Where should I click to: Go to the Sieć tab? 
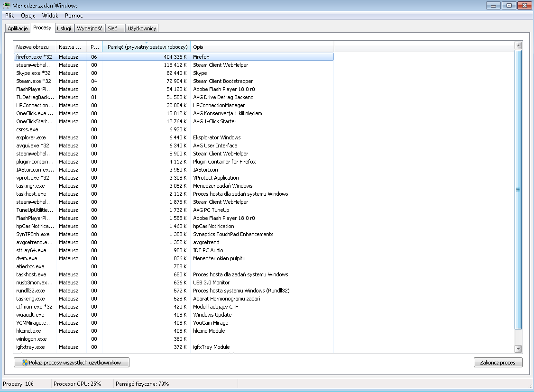click(x=115, y=28)
